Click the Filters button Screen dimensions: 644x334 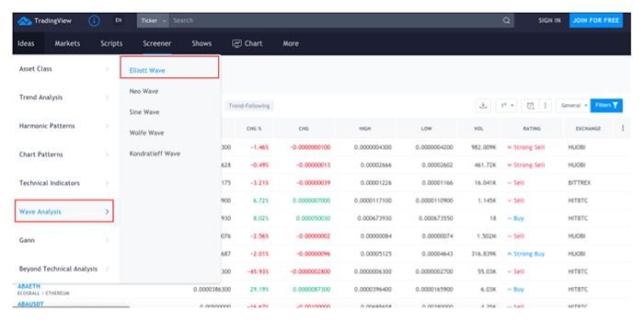(x=606, y=106)
